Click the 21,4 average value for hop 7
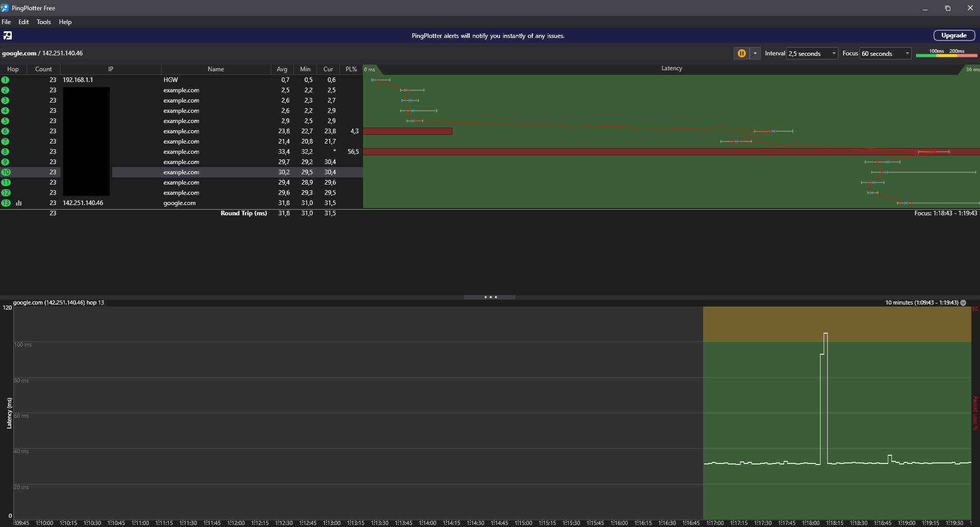Image resolution: width=980 pixels, height=527 pixels. [x=284, y=141]
